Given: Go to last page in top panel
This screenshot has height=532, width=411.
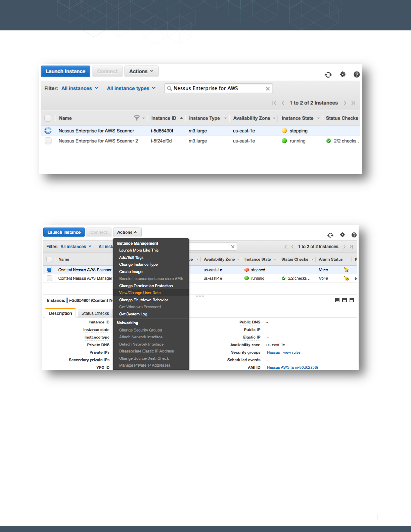Looking at the screenshot, I should pos(353,103).
